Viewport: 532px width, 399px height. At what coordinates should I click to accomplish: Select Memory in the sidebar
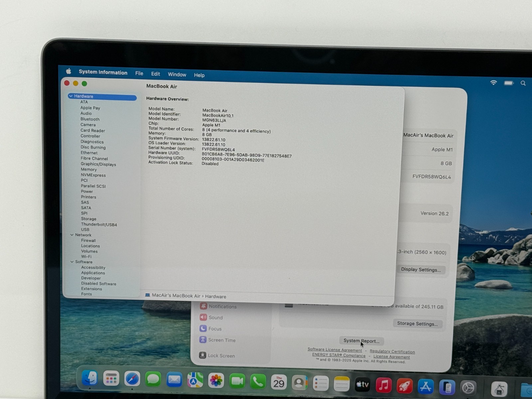[89, 170]
